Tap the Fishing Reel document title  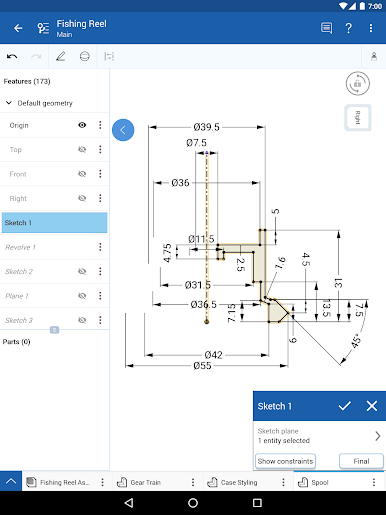click(82, 24)
